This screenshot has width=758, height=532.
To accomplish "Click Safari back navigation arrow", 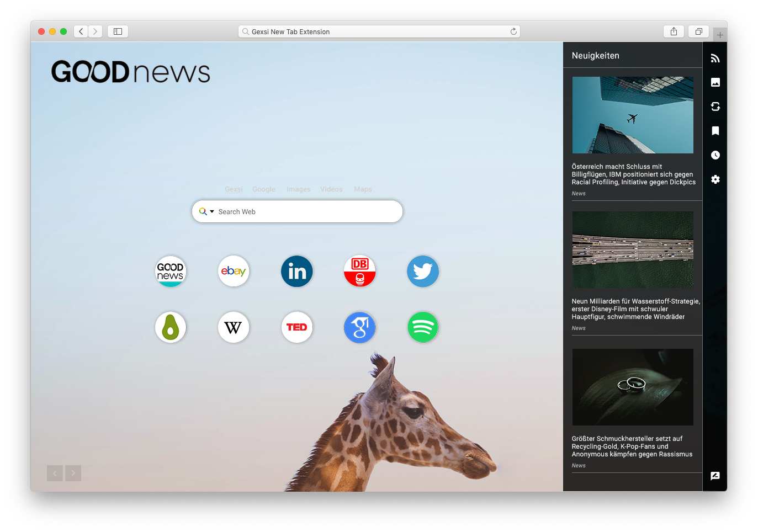I will pyautogui.click(x=81, y=31).
